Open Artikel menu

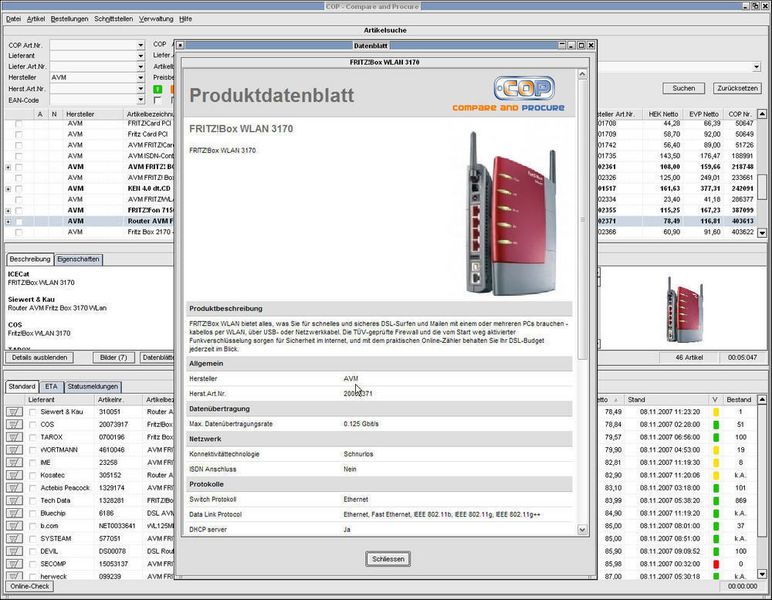pyautogui.click(x=35, y=19)
